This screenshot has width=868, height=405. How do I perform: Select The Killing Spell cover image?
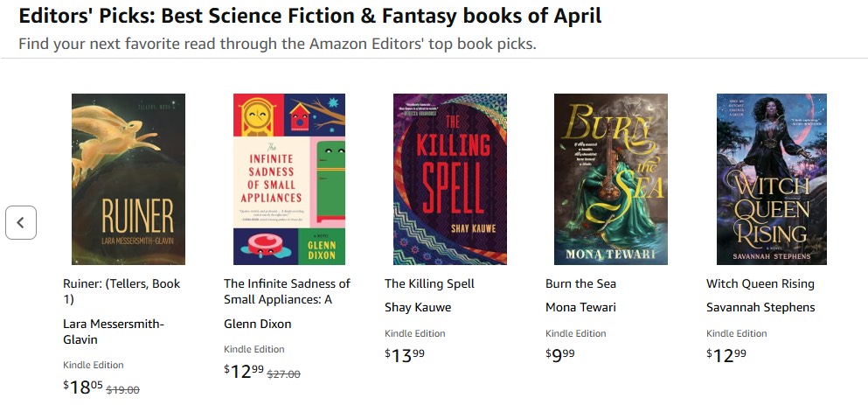[x=450, y=178]
